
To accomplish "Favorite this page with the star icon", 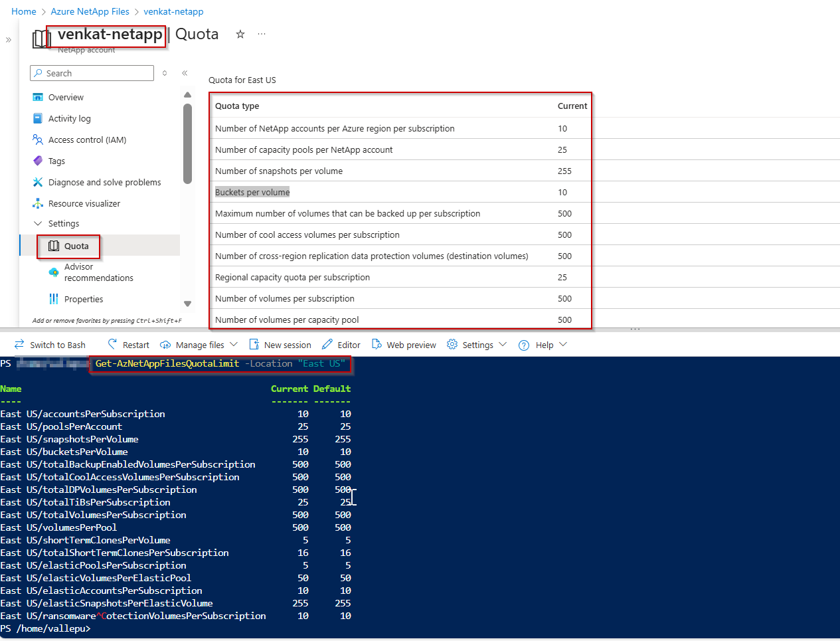I will tap(240, 34).
